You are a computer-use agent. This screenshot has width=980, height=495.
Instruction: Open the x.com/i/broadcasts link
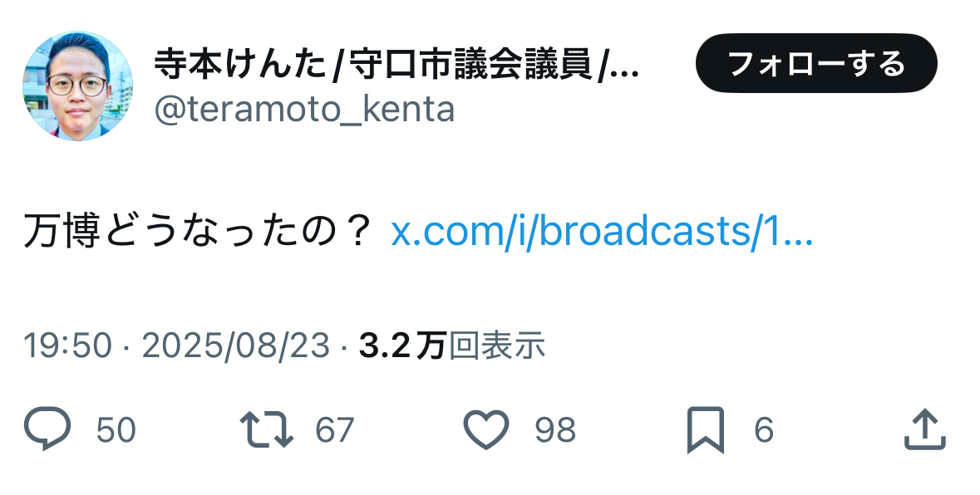(x=602, y=231)
